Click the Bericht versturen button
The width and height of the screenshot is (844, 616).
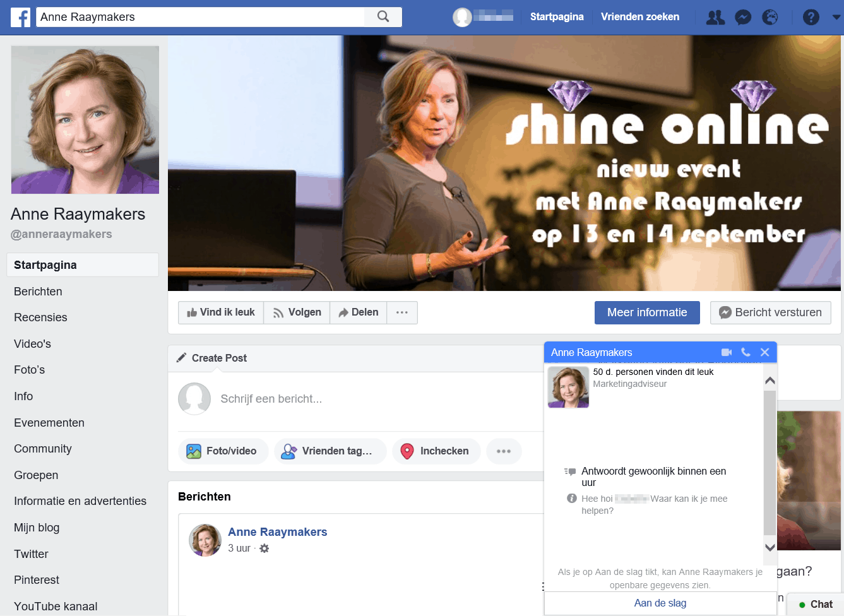tap(770, 312)
